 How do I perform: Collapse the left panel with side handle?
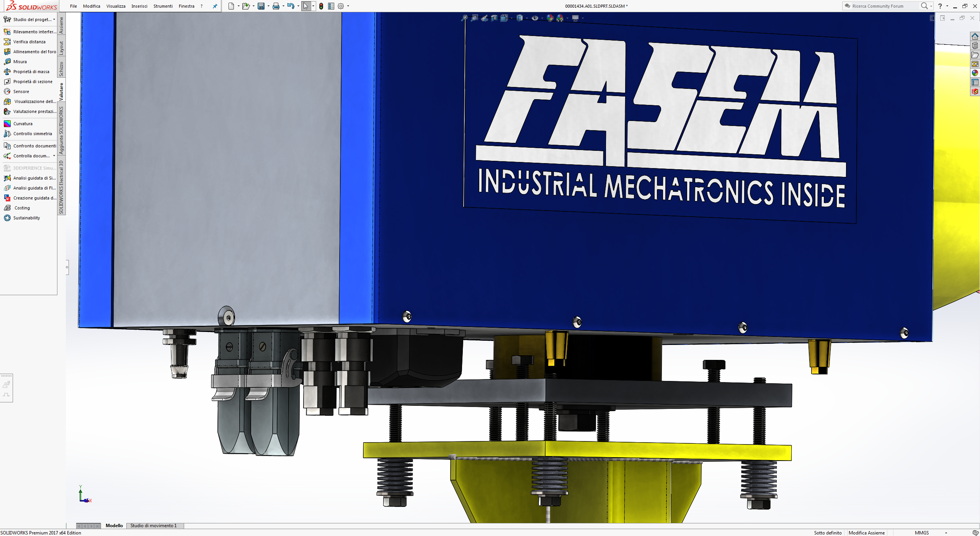click(67, 267)
